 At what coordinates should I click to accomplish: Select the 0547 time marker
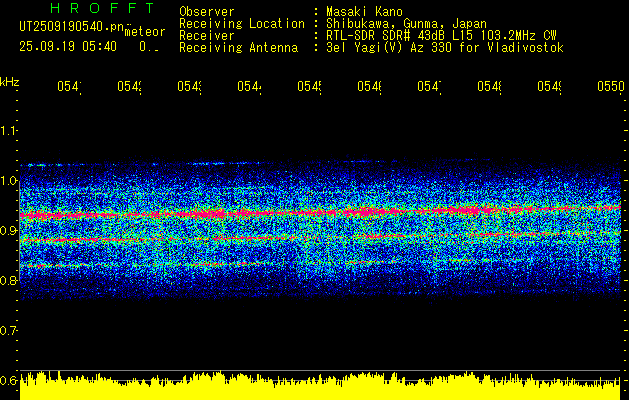point(430,87)
